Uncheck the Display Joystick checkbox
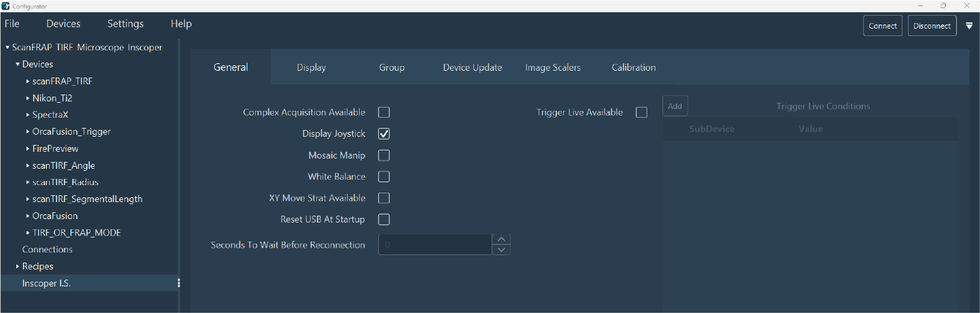The image size is (980, 313). pyautogui.click(x=384, y=134)
